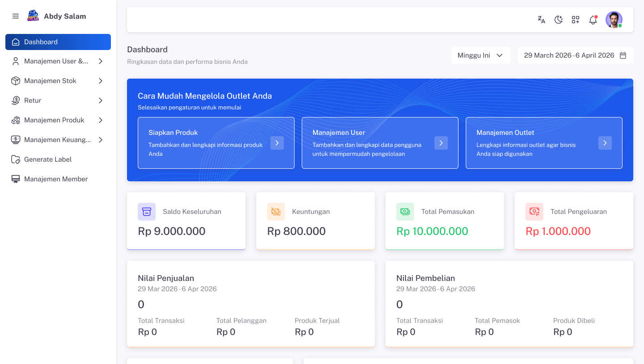Expand Manajemen Produk menu chevron
Viewport: 644px width, 364px height.
pyautogui.click(x=101, y=120)
